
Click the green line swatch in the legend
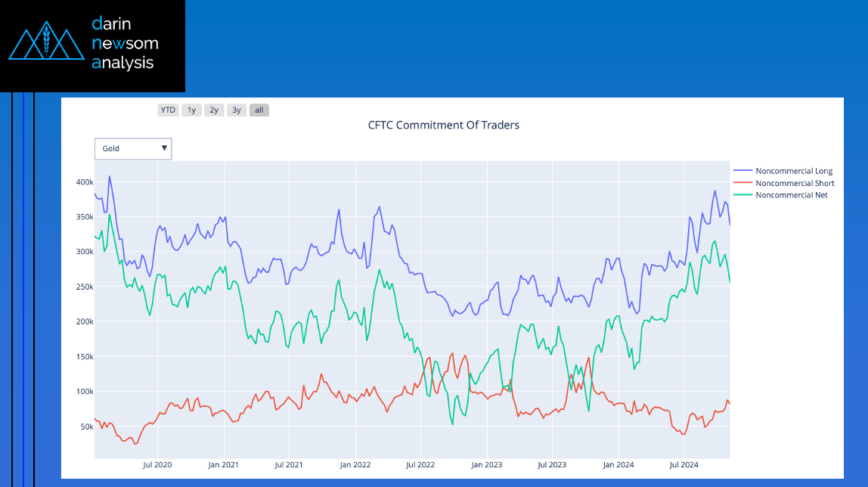click(742, 195)
